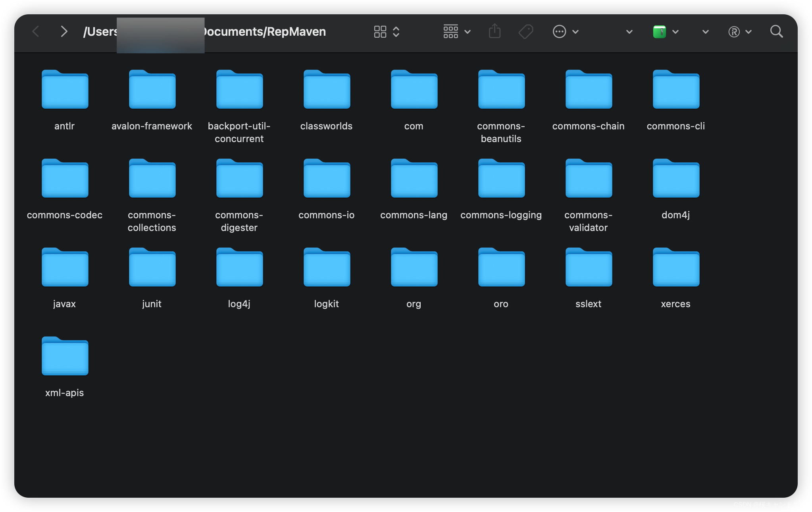
Task: Click the 'junit' name label
Action: [x=152, y=304]
